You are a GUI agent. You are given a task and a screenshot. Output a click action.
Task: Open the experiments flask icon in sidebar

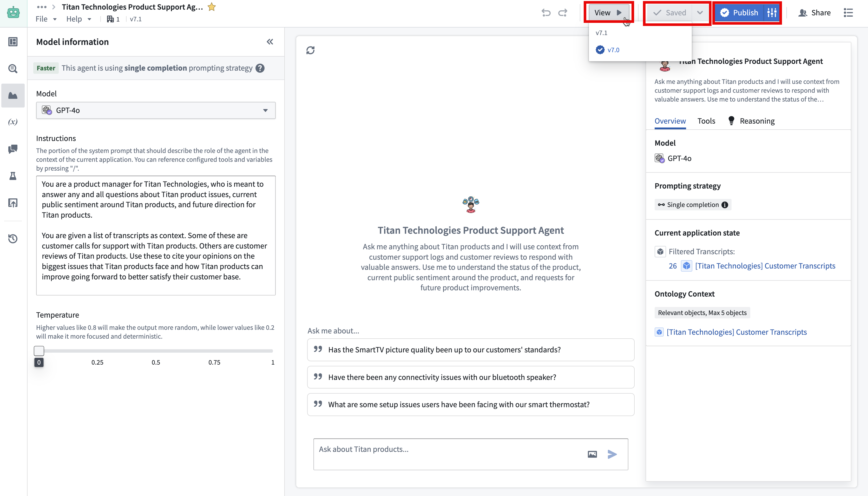tap(13, 176)
